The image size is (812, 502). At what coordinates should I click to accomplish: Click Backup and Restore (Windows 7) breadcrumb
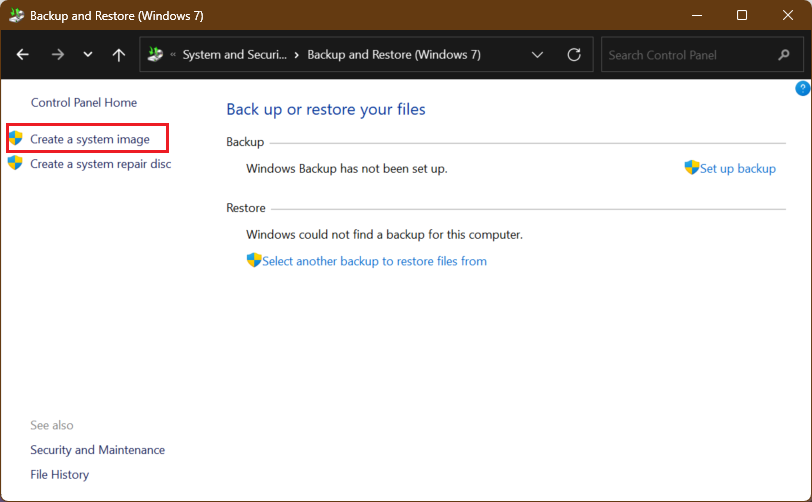(x=394, y=54)
